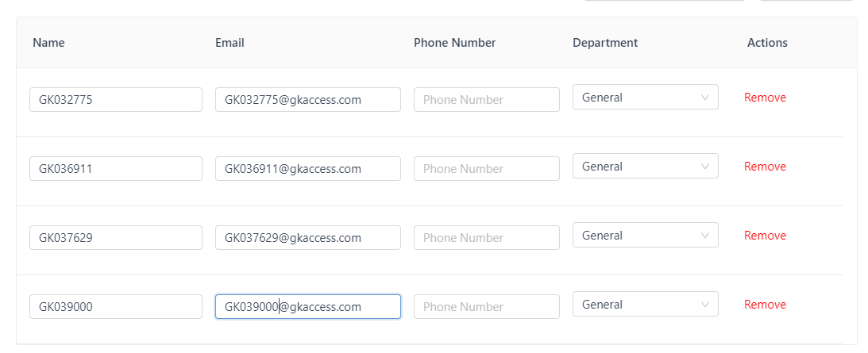The height and width of the screenshot is (353, 868).
Task: Remove the GK037629 row
Action: tap(765, 236)
